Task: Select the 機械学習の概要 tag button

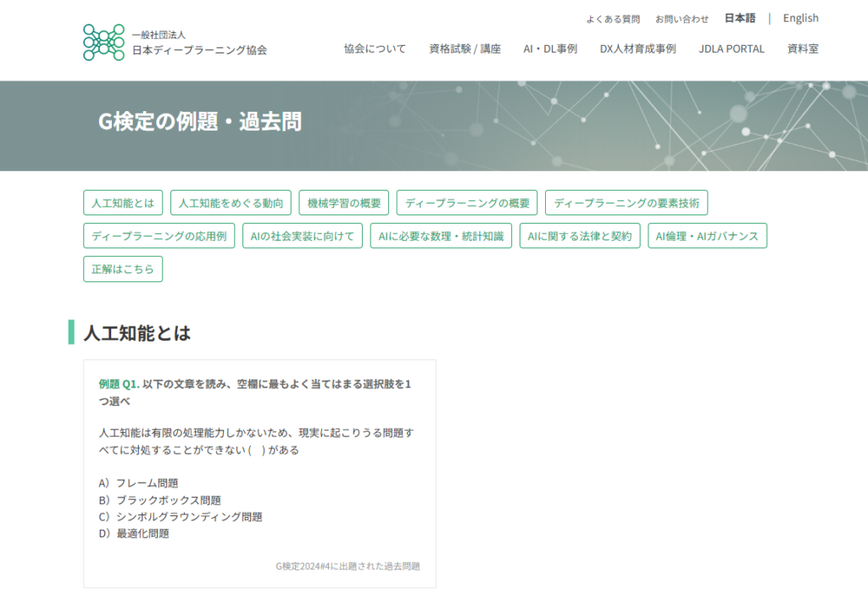Action: (x=344, y=203)
